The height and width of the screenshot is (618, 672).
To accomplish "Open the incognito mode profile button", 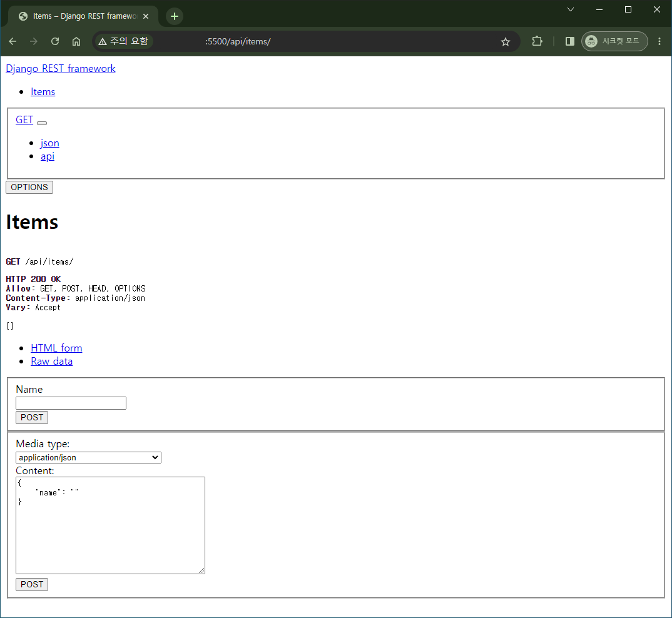I will (x=614, y=41).
